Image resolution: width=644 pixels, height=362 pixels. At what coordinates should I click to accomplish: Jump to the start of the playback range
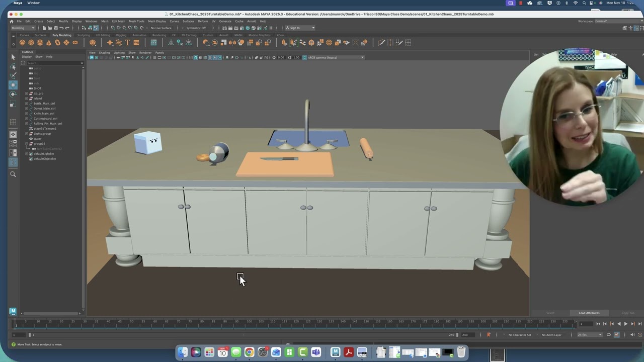coord(598,324)
